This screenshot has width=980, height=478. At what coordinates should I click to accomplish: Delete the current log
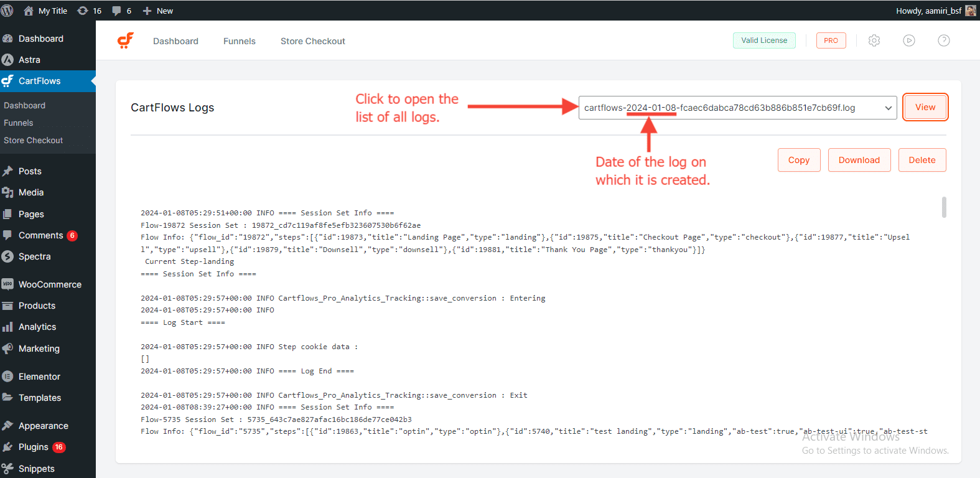pos(922,160)
